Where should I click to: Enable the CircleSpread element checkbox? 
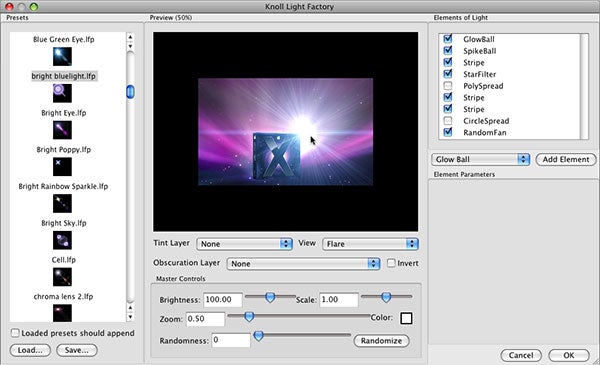(448, 121)
